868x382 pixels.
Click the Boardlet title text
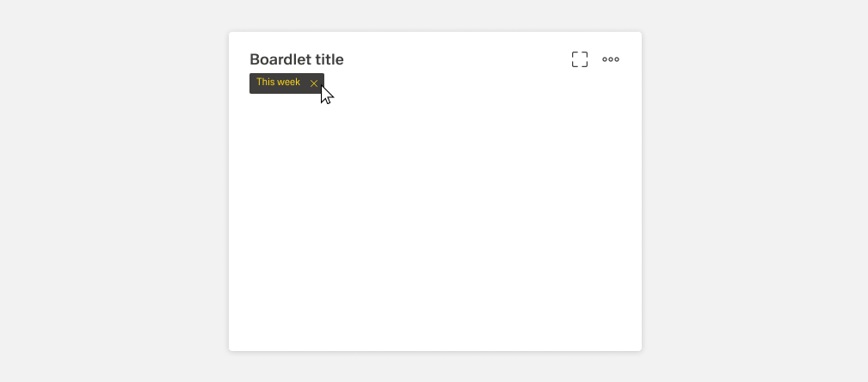[x=297, y=59]
